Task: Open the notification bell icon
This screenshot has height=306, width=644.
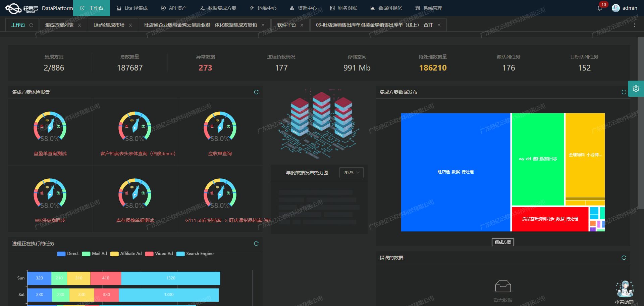Action: [600, 8]
